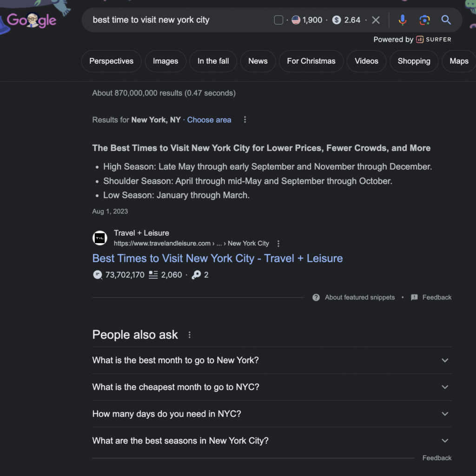The width and height of the screenshot is (476, 476).
Task: Open three-dot menu beside Travel + Leisure URL
Action: click(x=278, y=244)
